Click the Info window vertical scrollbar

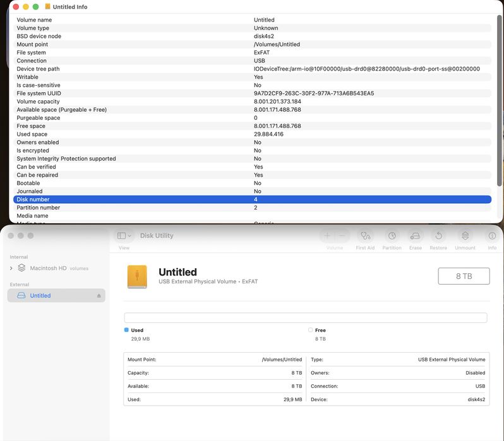point(499,100)
